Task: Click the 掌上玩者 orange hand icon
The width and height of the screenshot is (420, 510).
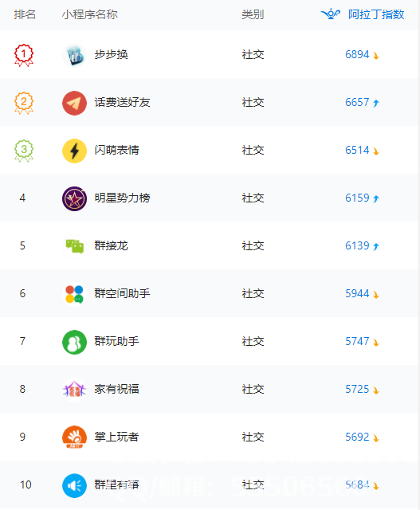Action: pyautogui.click(x=74, y=437)
